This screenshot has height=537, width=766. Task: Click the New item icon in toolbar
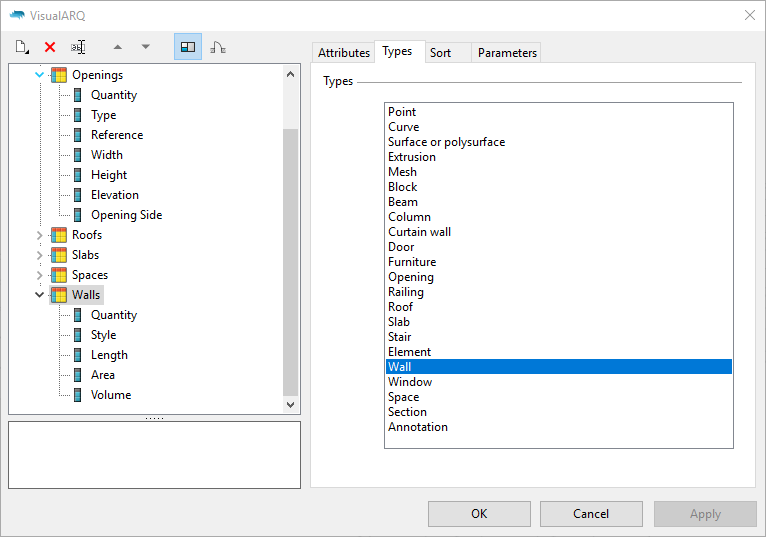pyautogui.click(x=21, y=47)
